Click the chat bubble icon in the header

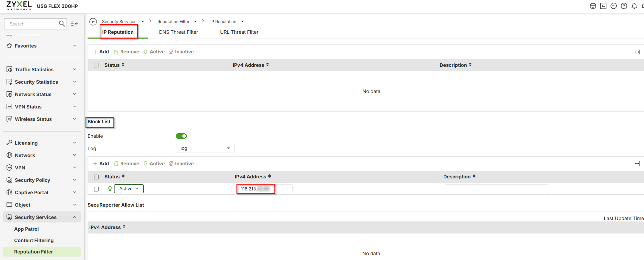click(614, 6)
